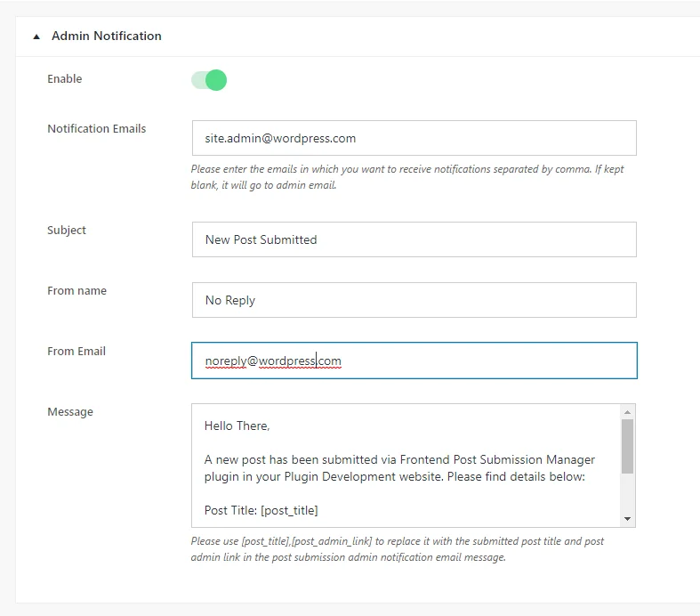Click the From Email label
The height and width of the screenshot is (616, 700).
[76, 351]
